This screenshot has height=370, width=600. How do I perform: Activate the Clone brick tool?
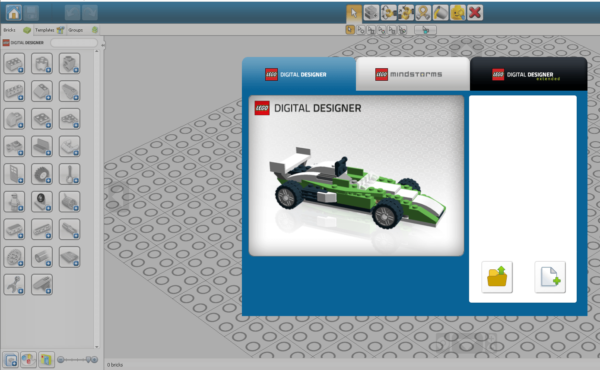tap(371, 13)
